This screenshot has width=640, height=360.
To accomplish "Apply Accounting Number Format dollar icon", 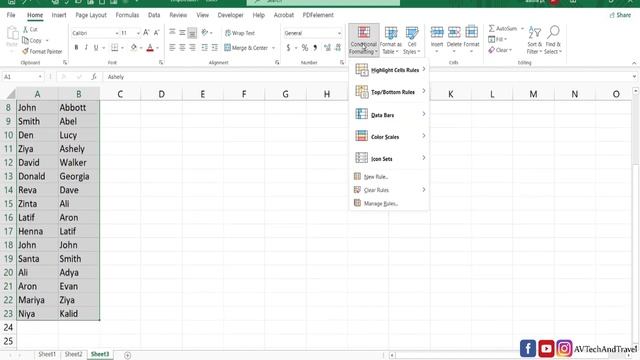I will pyautogui.click(x=288, y=48).
